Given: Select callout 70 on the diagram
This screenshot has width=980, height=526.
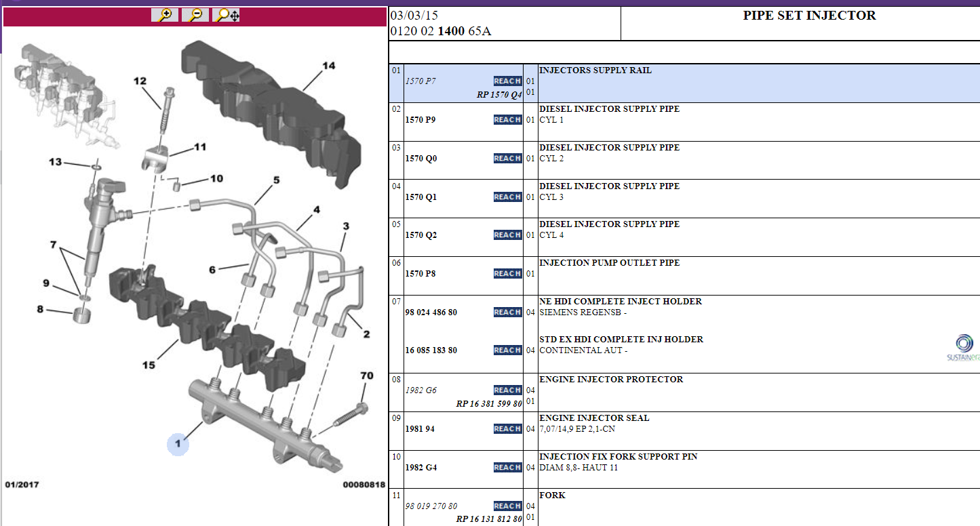Looking at the screenshot, I should 366,376.
